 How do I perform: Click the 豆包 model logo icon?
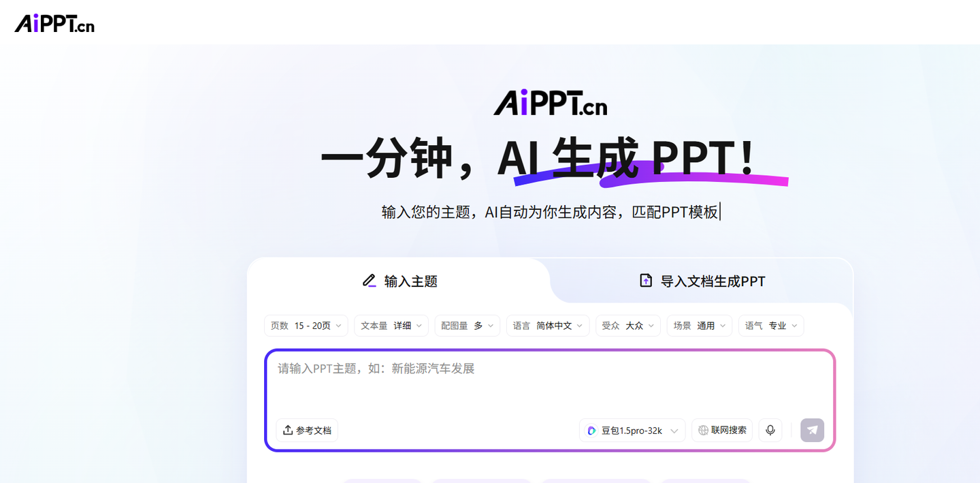591,431
